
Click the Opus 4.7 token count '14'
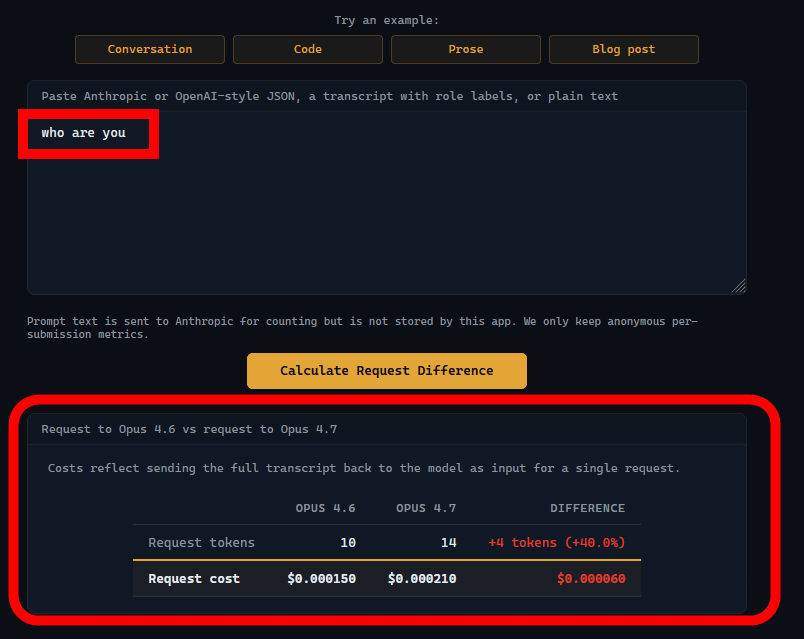[x=449, y=543]
